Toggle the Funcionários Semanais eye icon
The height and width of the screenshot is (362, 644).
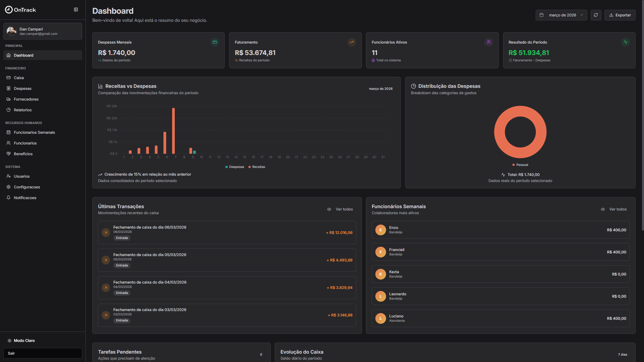tap(603, 209)
